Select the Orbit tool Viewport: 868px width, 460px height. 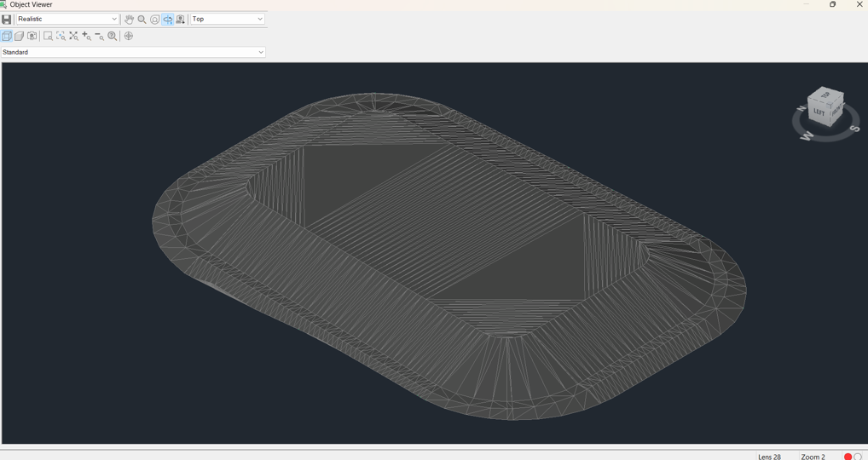pyautogui.click(x=154, y=20)
